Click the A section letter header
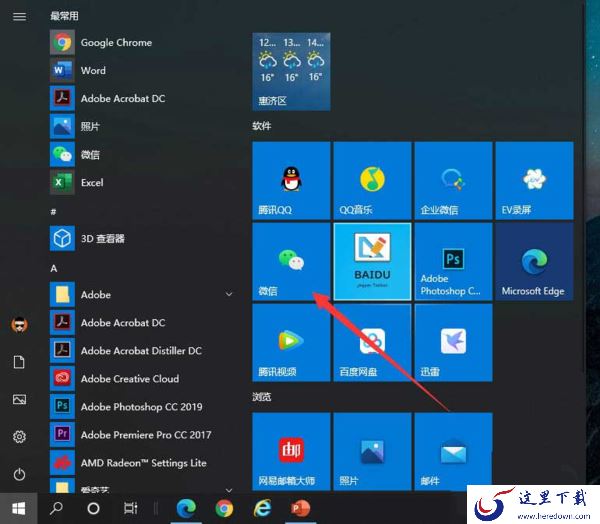The image size is (600, 524). (54, 269)
